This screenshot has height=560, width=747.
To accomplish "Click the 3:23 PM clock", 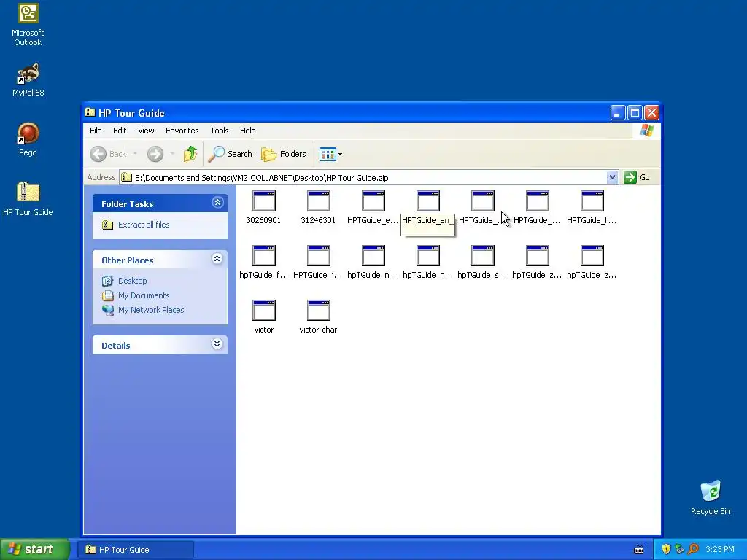I will 719,549.
